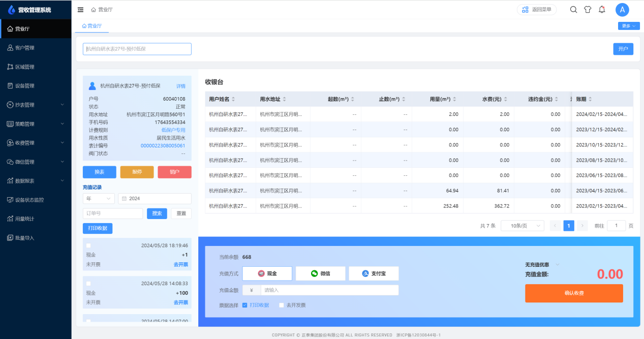Click the 收费管理 sidebar icon

[x=10, y=143]
